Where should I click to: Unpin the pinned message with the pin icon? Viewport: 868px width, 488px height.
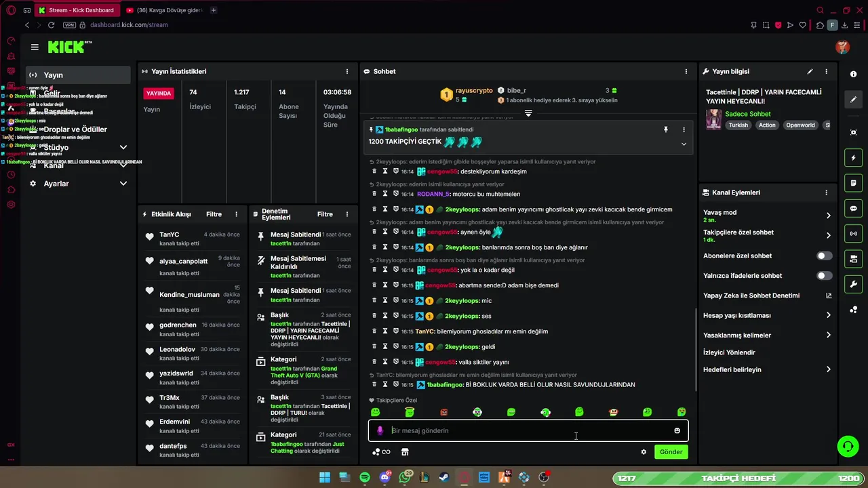(666, 129)
